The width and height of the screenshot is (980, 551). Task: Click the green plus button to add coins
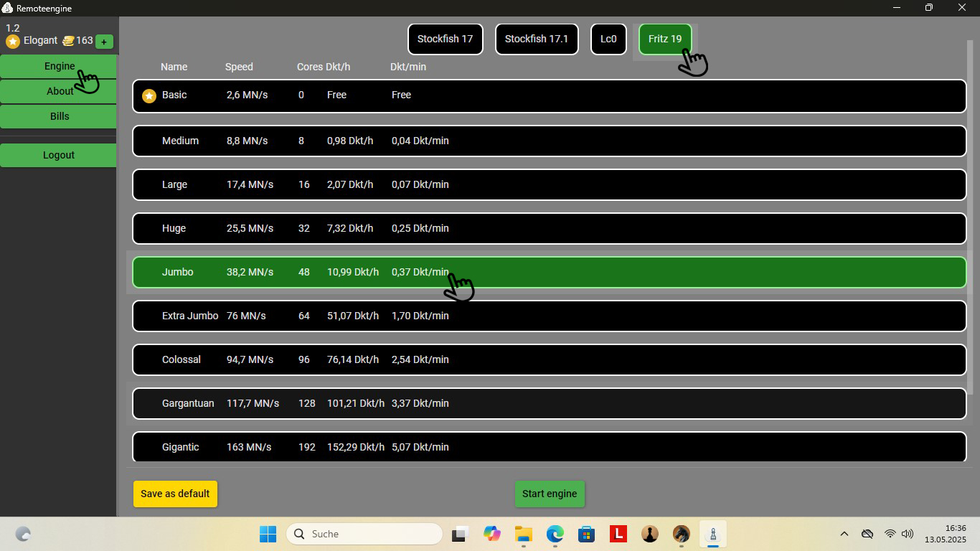tap(104, 42)
